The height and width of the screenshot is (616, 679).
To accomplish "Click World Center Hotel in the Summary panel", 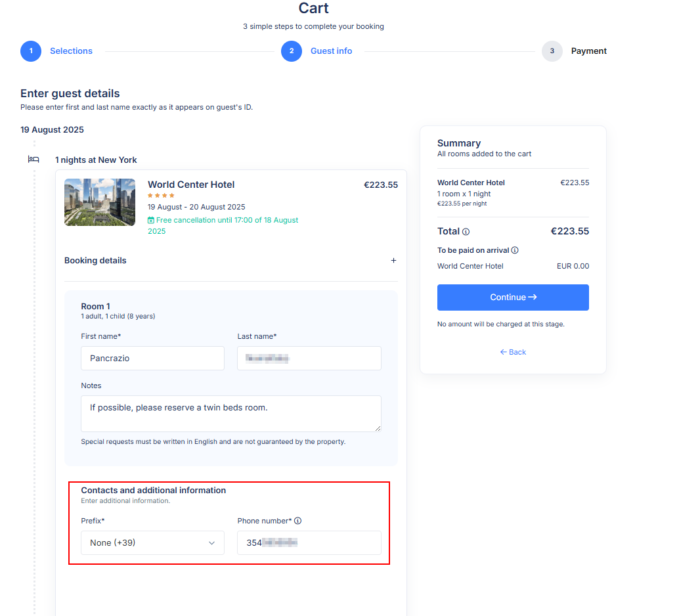I will (x=471, y=183).
